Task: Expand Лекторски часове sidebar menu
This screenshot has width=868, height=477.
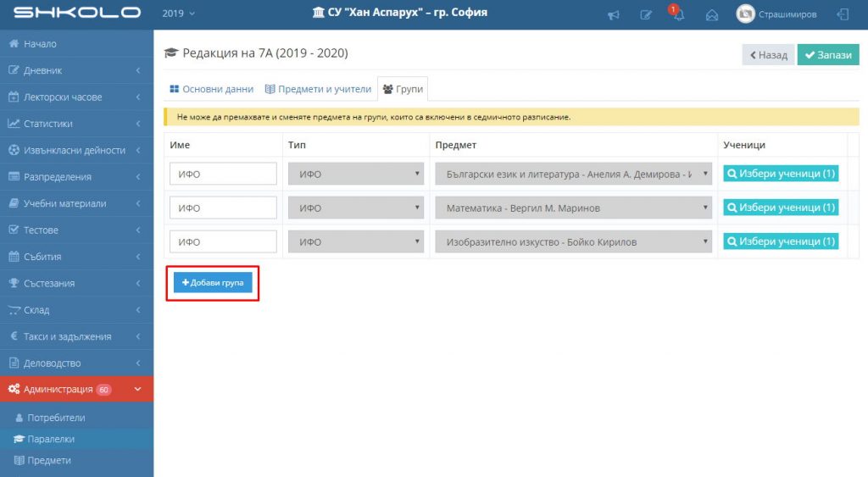Action: coord(76,97)
